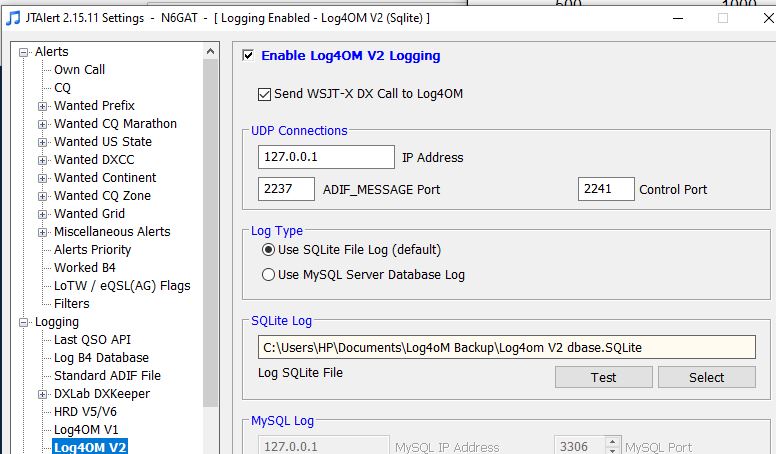Click the Control Port field

click(x=606, y=189)
